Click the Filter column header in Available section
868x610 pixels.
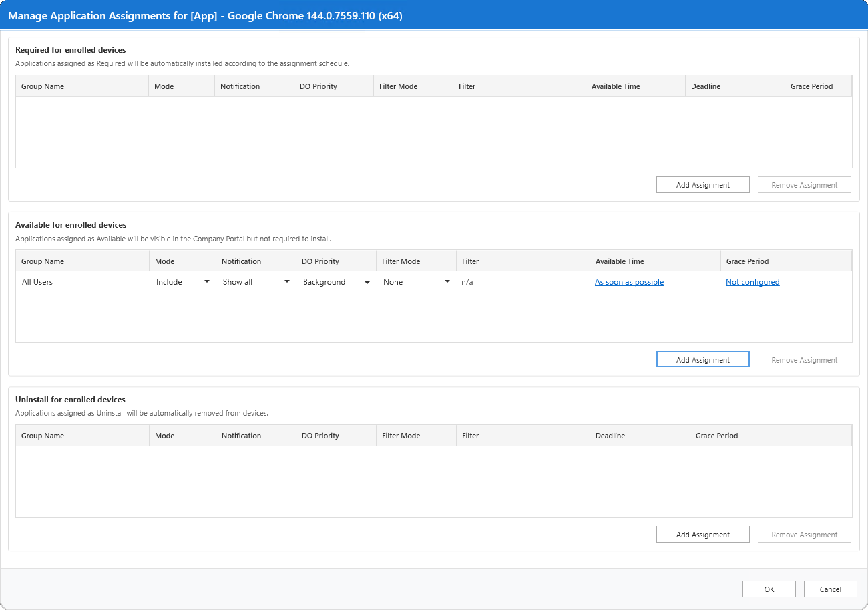[x=470, y=261]
